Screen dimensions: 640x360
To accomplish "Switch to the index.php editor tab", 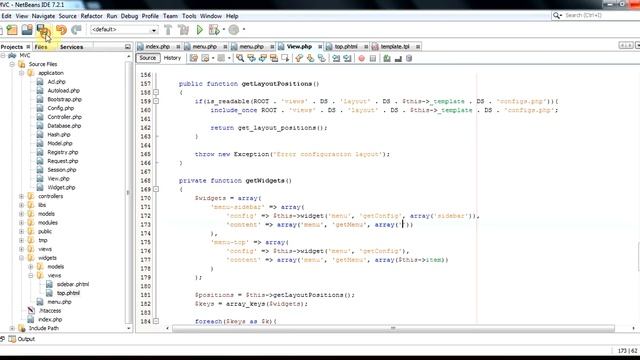I will tap(158, 47).
